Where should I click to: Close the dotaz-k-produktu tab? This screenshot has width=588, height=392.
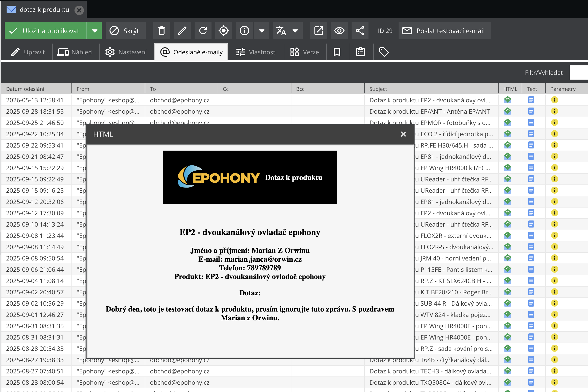pyautogui.click(x=79, y=10)
